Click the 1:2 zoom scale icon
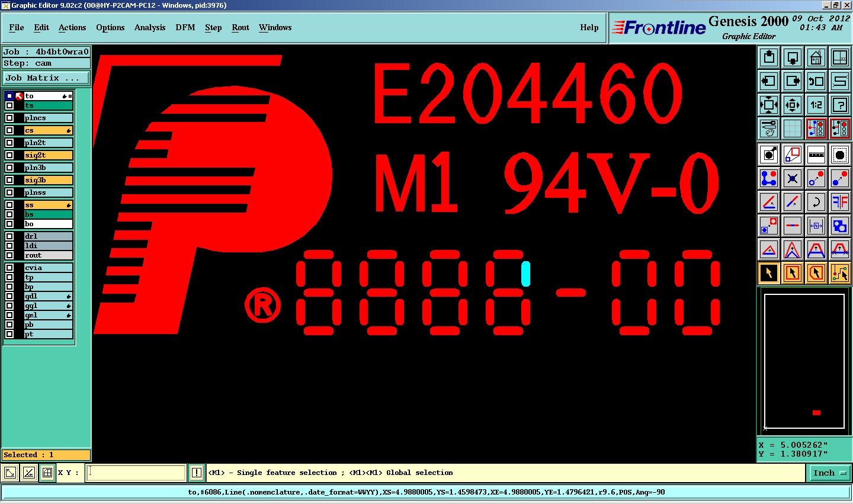Image resolution: width=853 pixels, height=504 pixels. coord(816,105)
